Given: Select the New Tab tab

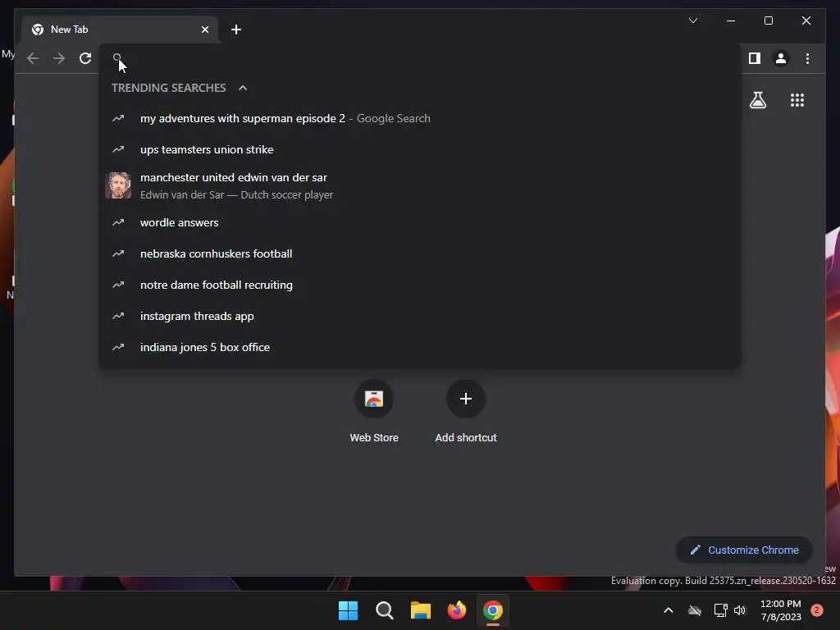Looking at the screenshot, I should tap(120, 30).
